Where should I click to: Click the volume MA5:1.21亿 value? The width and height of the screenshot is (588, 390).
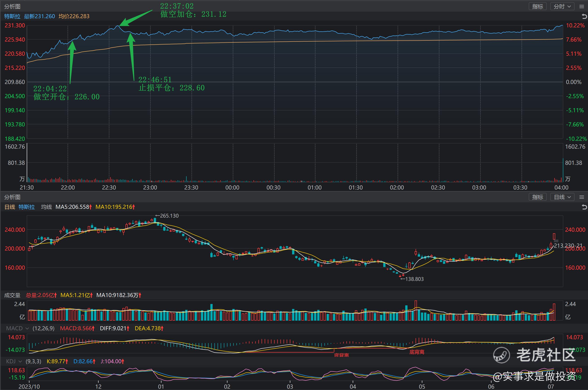coord(77,295)
